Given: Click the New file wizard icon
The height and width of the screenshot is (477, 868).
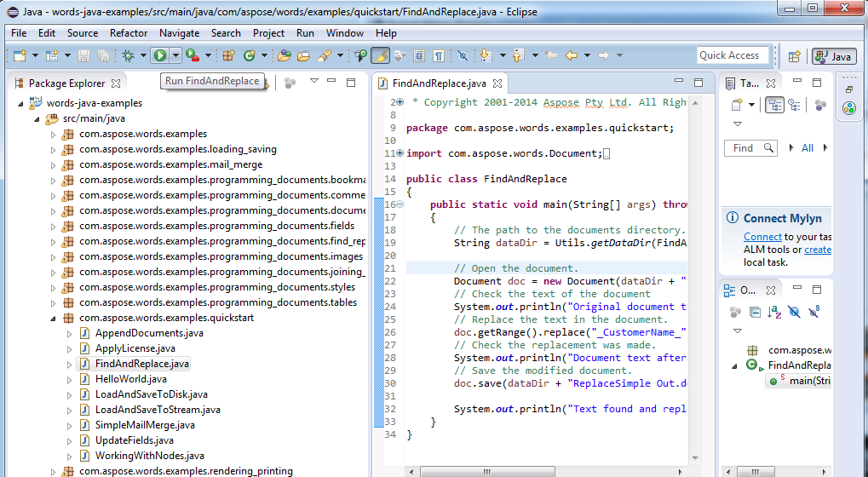Looking at the screenshot, I should (x=20, y=55).
